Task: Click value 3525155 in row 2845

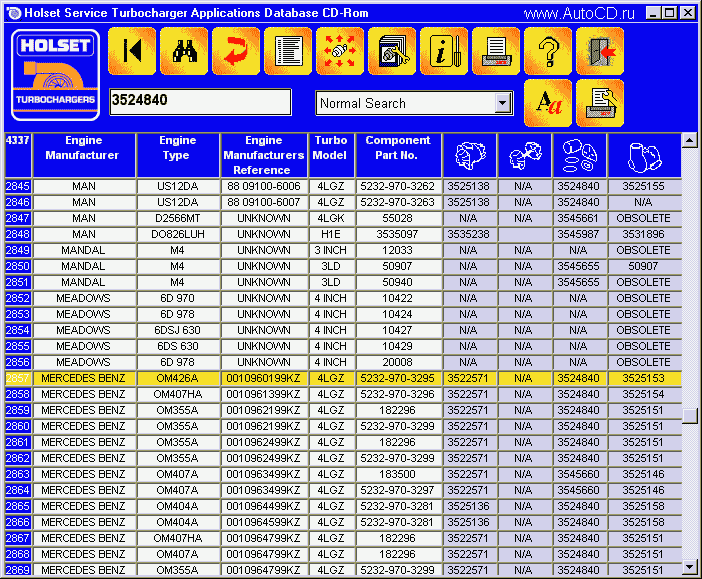Action: click(x=643, y=186)
